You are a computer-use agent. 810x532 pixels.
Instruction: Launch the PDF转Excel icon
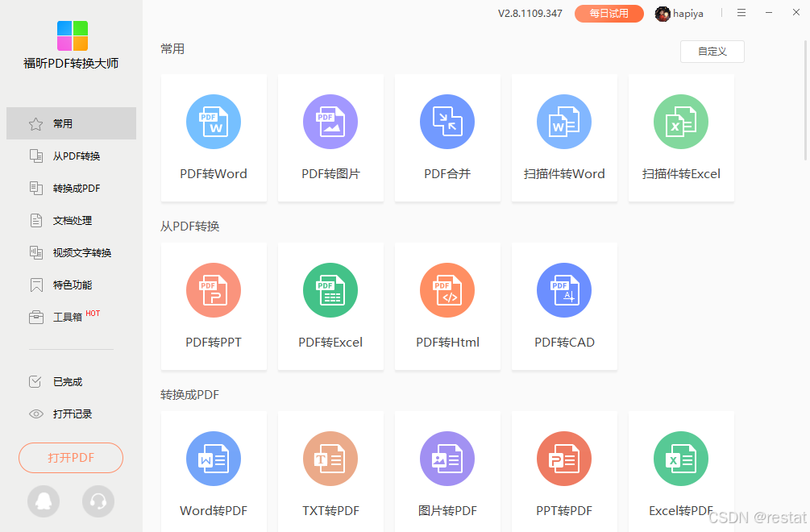pyautogui.click(x=330, y=290)
